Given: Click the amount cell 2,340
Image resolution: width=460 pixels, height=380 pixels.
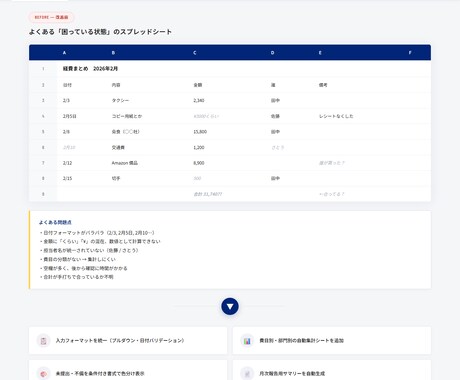Looking at the screenshot, I should point(199,100).
